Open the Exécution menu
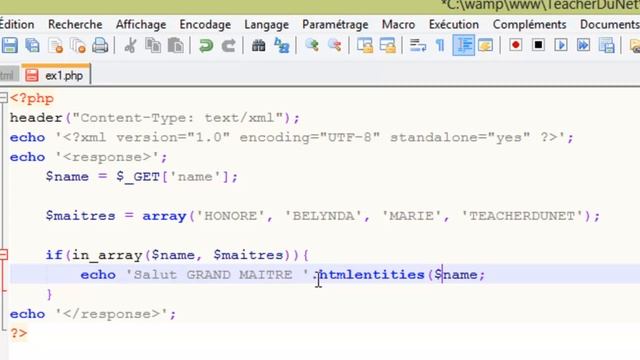 (454, 24)
